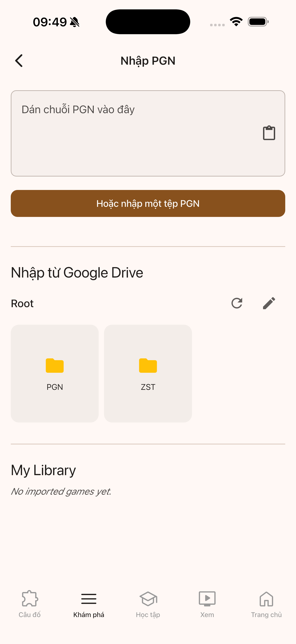Focus the Dán chuỗi PGN vào đây field
This screenshot has height=644, width=296.
pos(148,134)
